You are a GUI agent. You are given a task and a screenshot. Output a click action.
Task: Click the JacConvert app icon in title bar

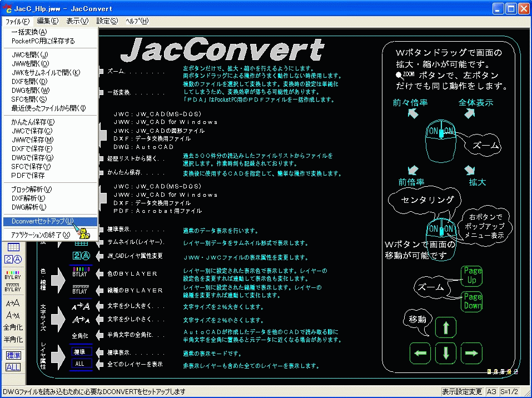7,8
